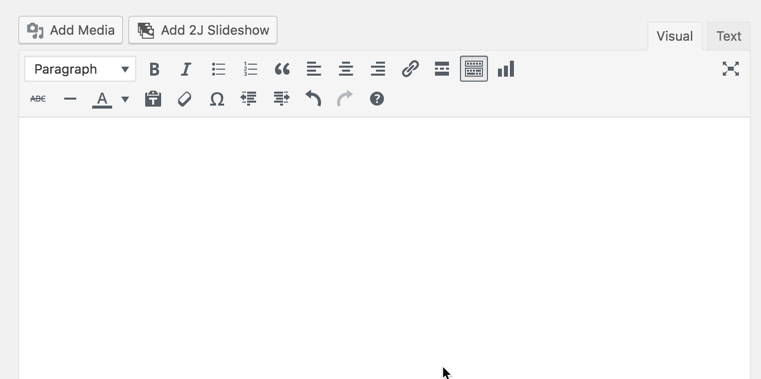Screen dimensions: 761x379
Task: Switch to the Text editor tab
Action: pyautogui.click(x=728, y=36)
